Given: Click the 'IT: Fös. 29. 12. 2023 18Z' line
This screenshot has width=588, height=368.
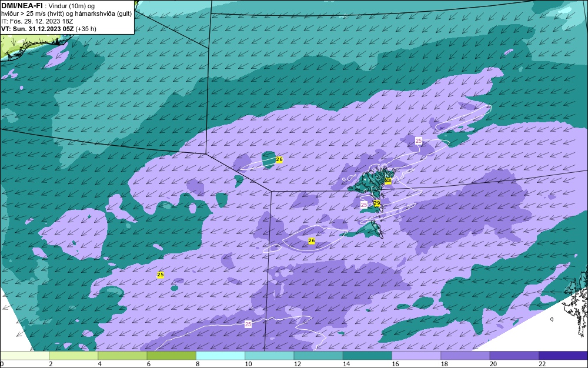Looking at the screenshot, I should tap(37, 21).
